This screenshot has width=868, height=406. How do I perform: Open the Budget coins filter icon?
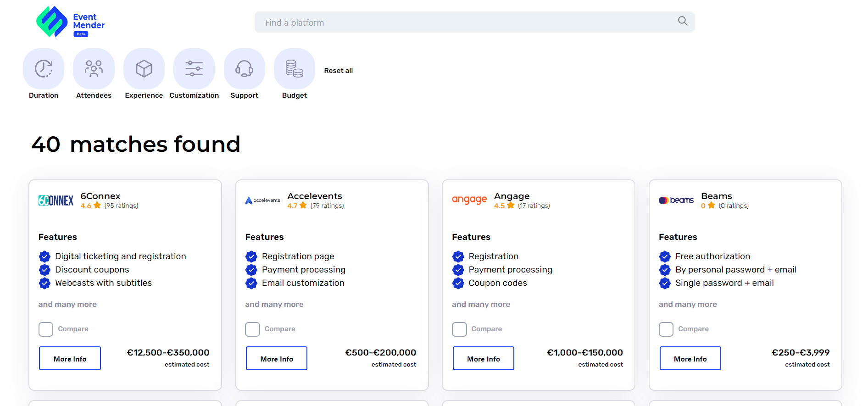[295, 69]
